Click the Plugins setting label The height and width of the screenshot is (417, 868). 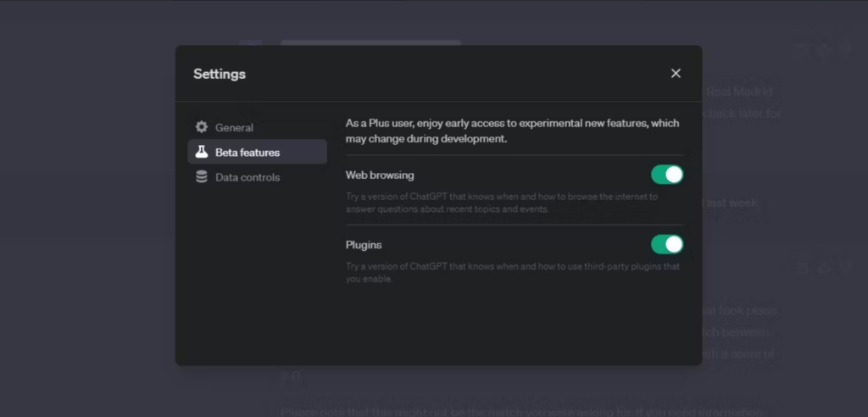tap(364, 245)
